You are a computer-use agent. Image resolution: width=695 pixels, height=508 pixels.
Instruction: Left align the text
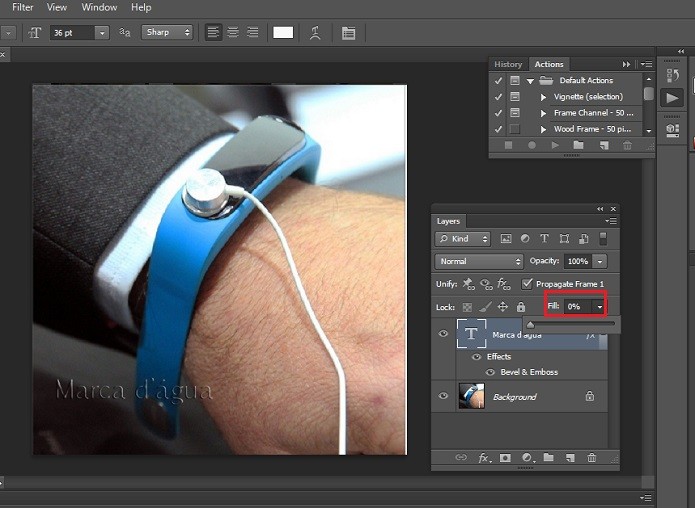point(213,32)
